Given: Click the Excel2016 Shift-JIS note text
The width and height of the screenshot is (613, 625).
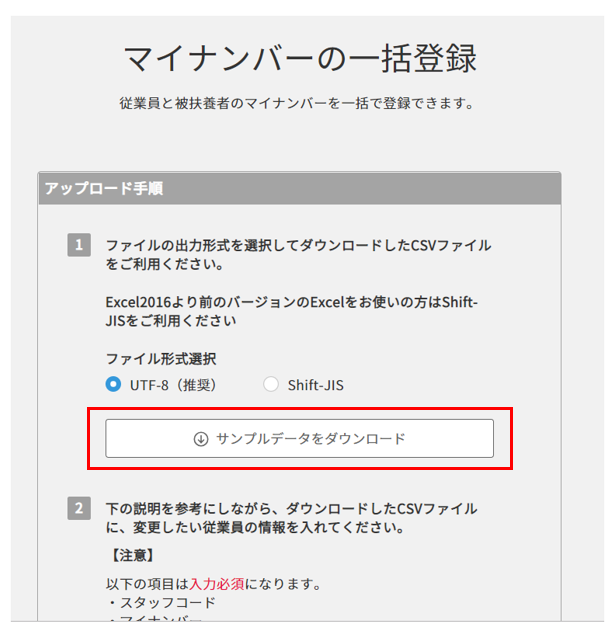Looking at the screenshot, I should click(291, 312).
